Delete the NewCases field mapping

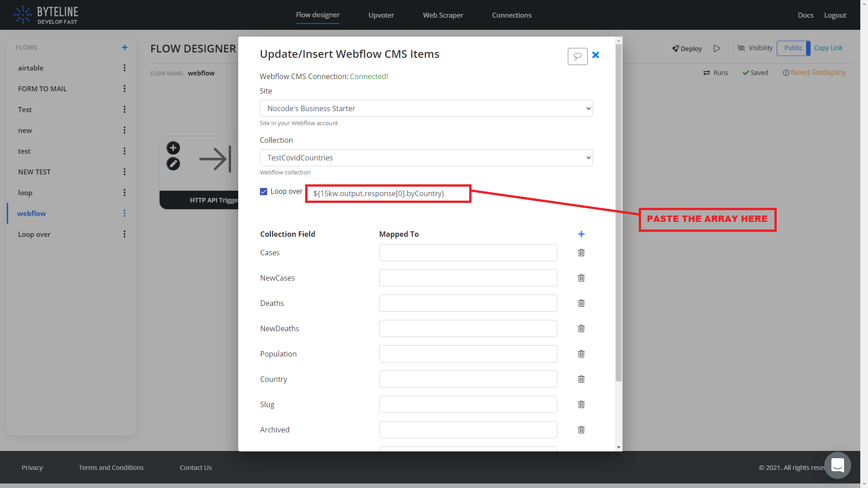(581, 278)
